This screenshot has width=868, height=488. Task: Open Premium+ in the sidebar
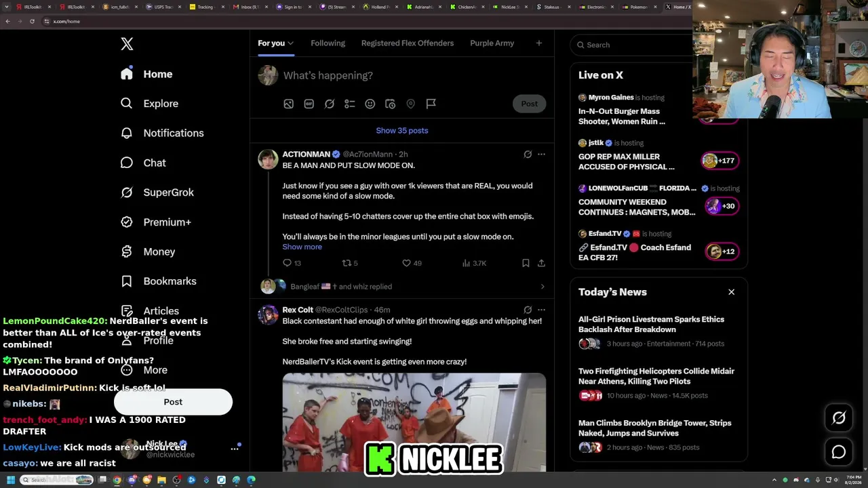[157, 222]
